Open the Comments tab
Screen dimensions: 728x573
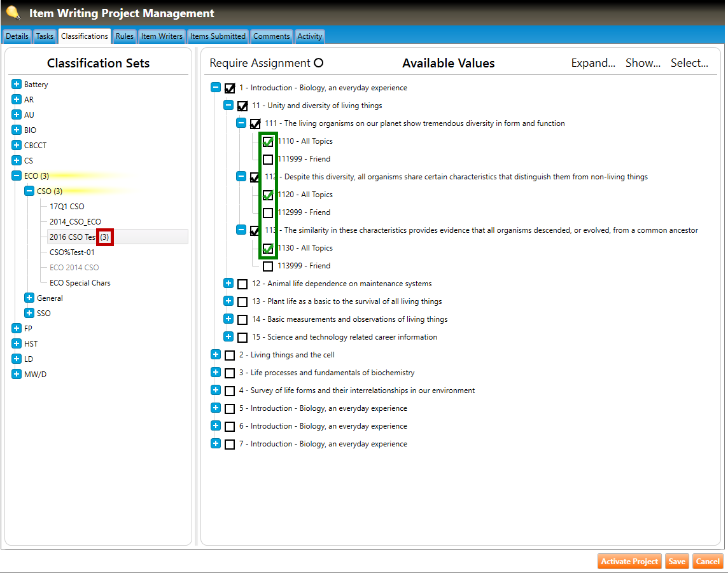(x=272, y=36)
